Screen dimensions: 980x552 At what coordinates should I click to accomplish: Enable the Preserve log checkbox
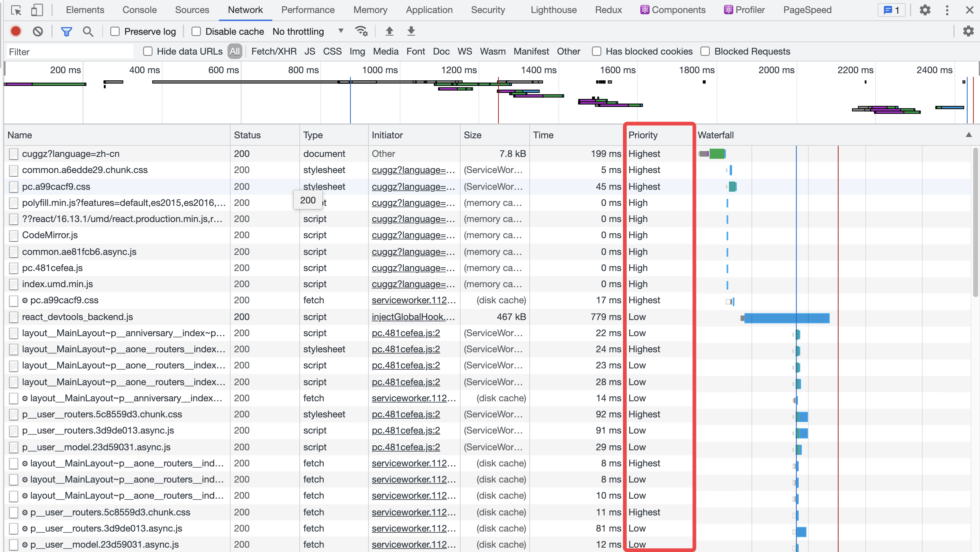[115, 31]
